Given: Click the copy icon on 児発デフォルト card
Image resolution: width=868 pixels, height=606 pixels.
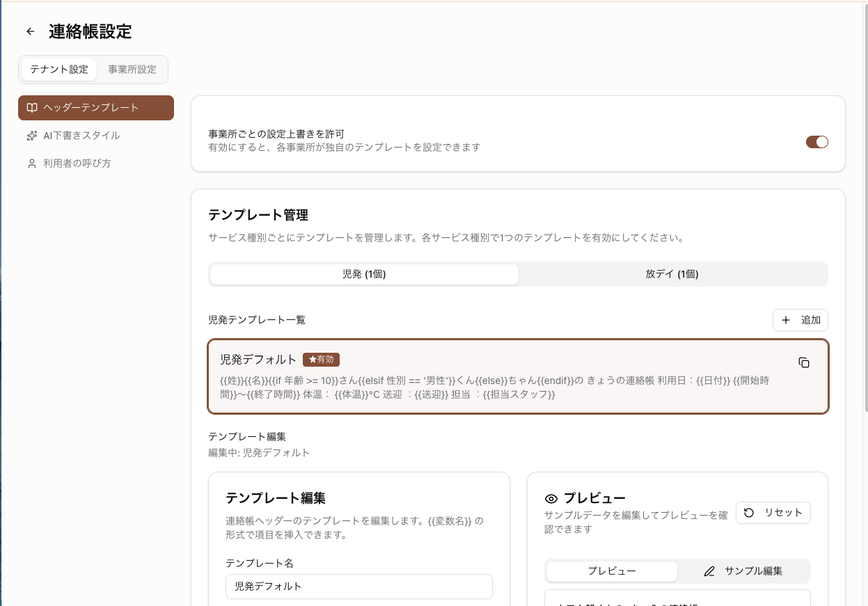Looking at the screenshot, I should [804, 362].
